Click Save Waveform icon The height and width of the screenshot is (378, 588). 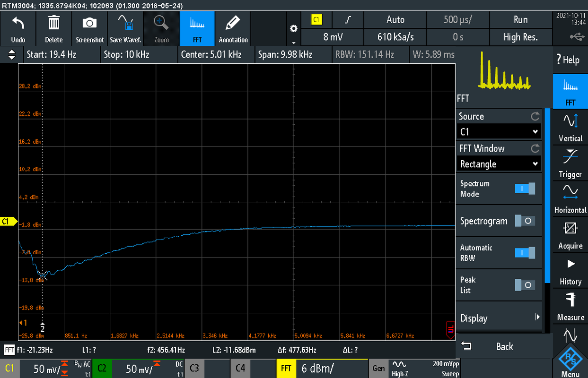(125, 28)
